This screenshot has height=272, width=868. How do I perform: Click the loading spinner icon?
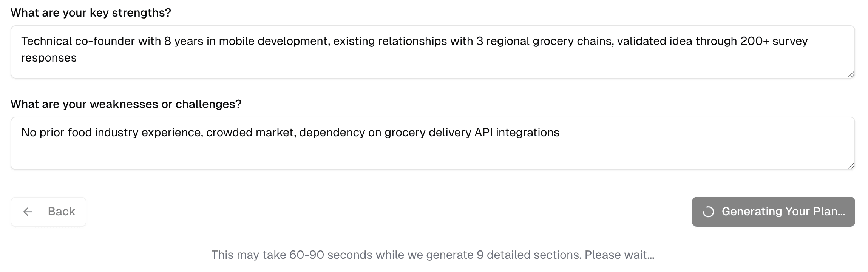(x=708, y=212)
